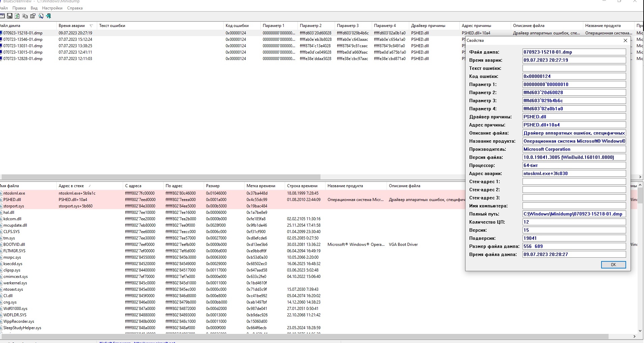Click the Save Selected Items floppy icon
Screen dimensions: 644x343
[9, 16]
